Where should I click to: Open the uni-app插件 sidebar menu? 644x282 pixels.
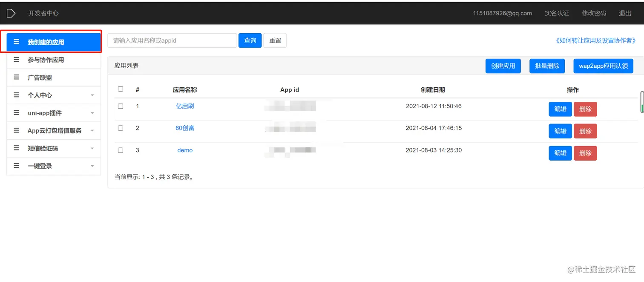[54, 113]
